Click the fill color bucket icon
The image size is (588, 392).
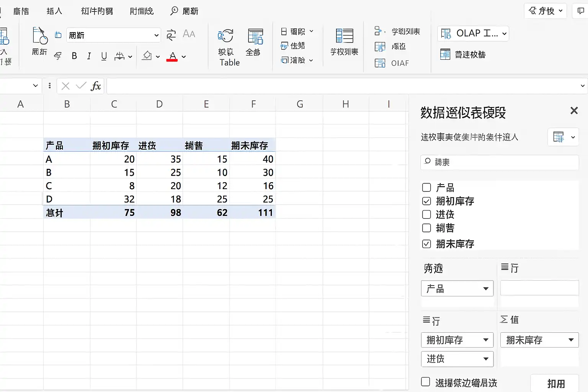147,56
